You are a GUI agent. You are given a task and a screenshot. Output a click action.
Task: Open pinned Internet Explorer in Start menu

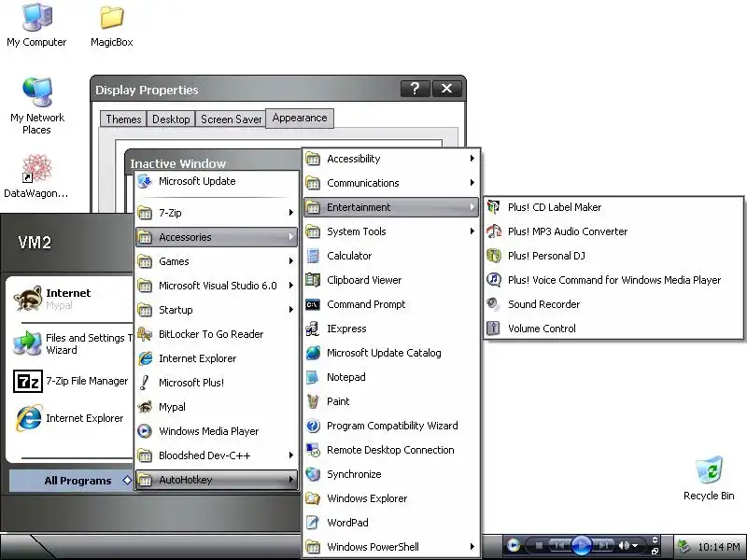coord(72,418)
